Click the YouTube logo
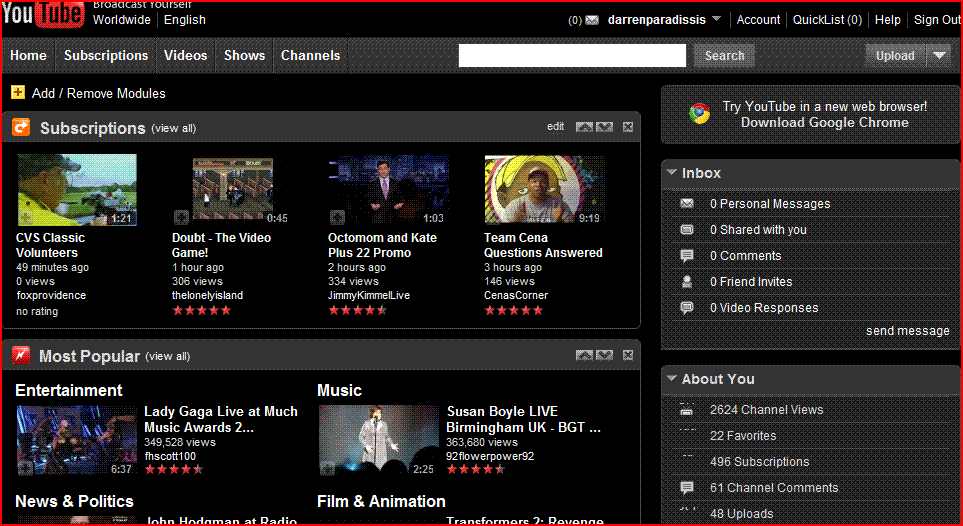The width and height of the screenshot is (963, 526). coord(43,14)
